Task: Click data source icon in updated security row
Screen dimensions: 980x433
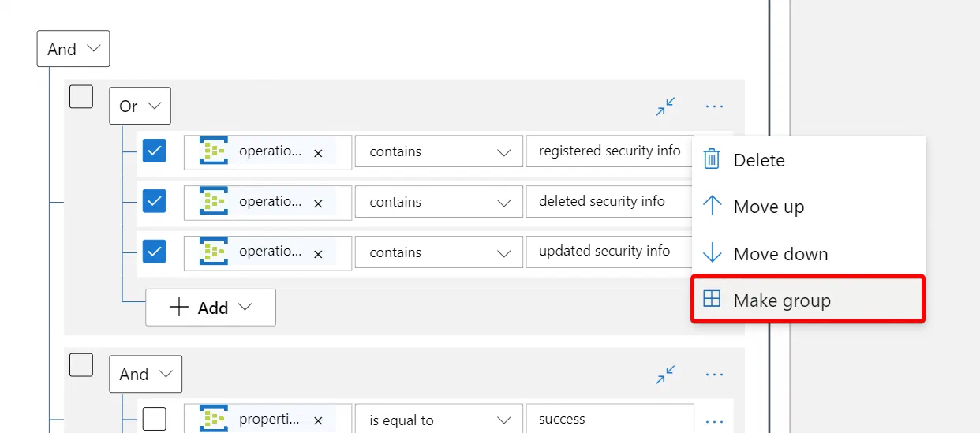Action: [x=214, y=252]
